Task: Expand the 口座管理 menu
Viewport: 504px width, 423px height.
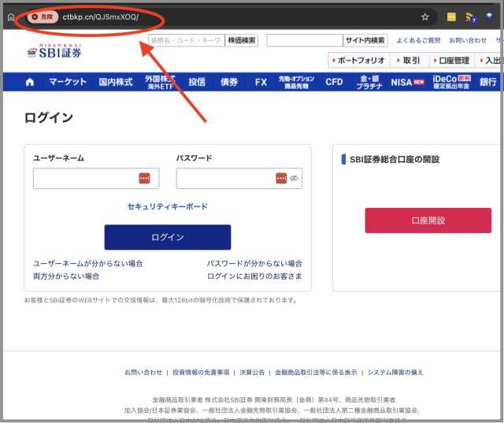Action: pos(453,60)
